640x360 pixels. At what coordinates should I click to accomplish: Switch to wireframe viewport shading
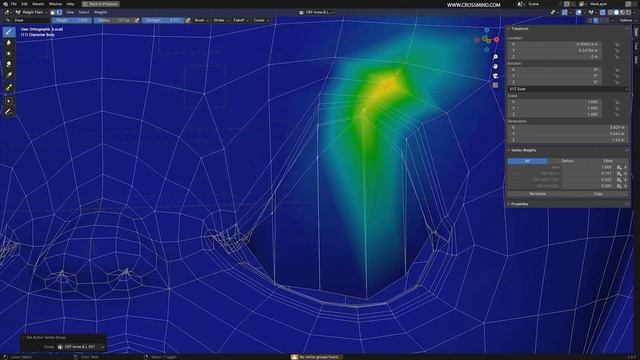tap(610, 12)
